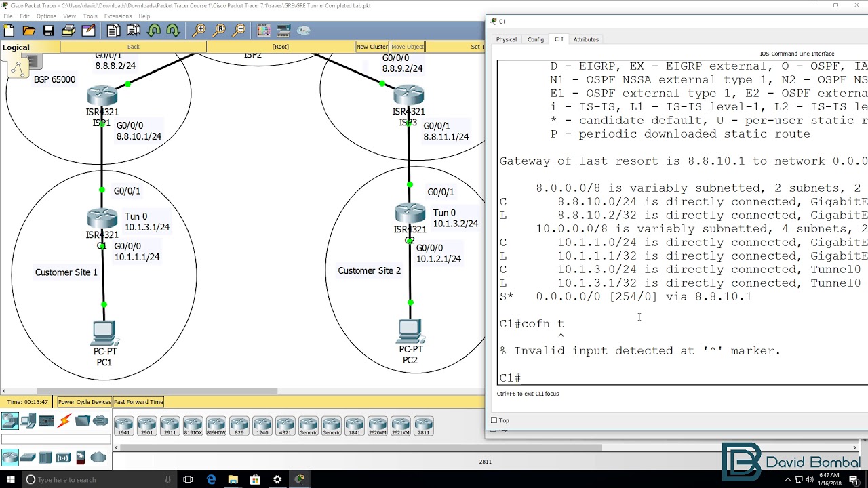Open the Edit menu
Screen dimensions: 868x488
coord(24,16)
